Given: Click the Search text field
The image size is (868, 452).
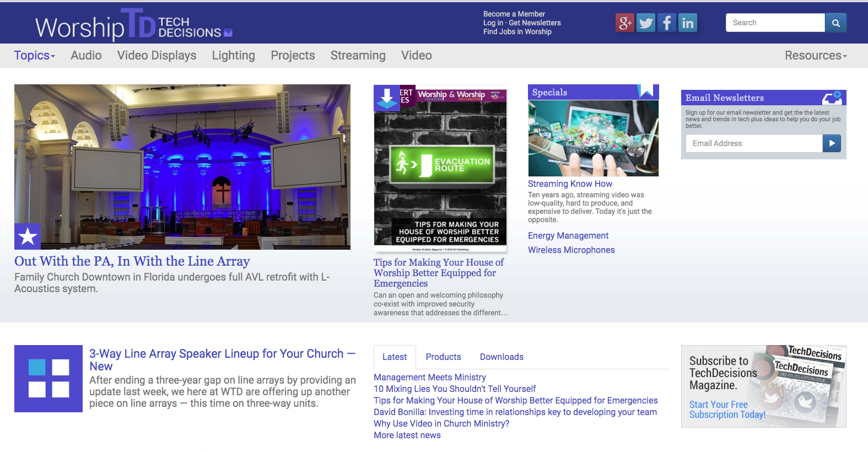Looking at the screenshot, I should coord(775,23).
